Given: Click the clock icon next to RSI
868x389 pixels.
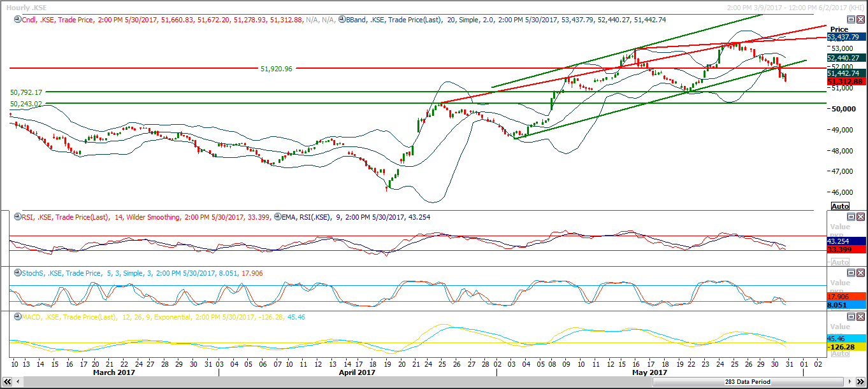Looking at the screenshot, I should (16, 217).
